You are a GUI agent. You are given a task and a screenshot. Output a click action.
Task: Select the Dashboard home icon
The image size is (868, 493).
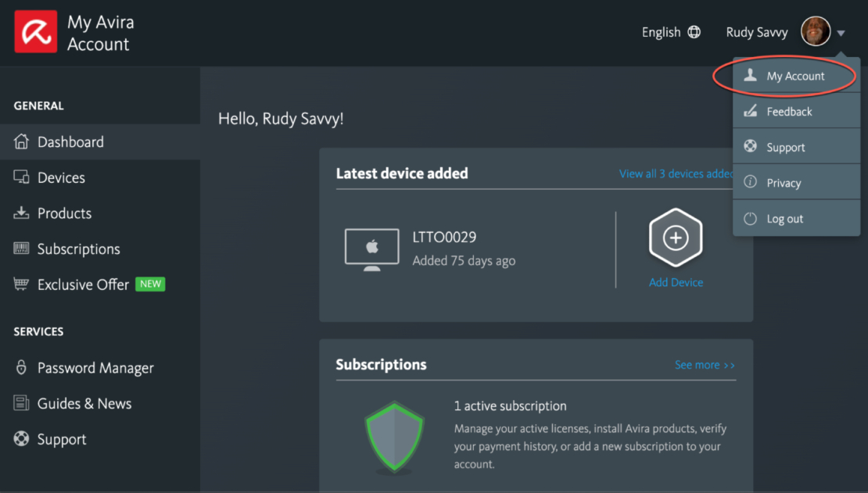click(21, 141)
